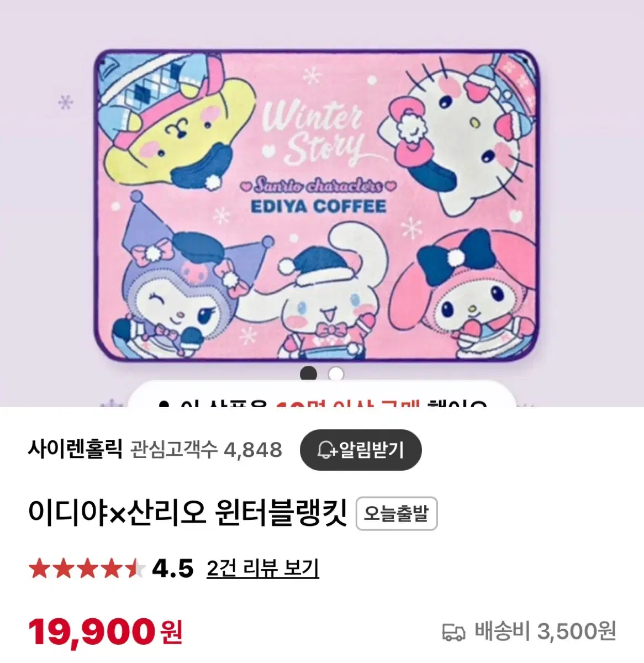Open the 사이렌홀릭 store name

pyautogui.click(x=75, y=450)
